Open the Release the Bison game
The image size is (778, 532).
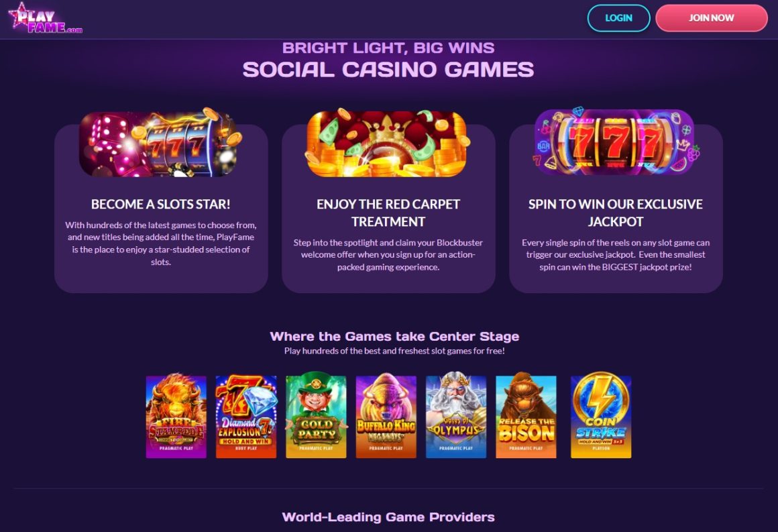click(x=526, y=416)
